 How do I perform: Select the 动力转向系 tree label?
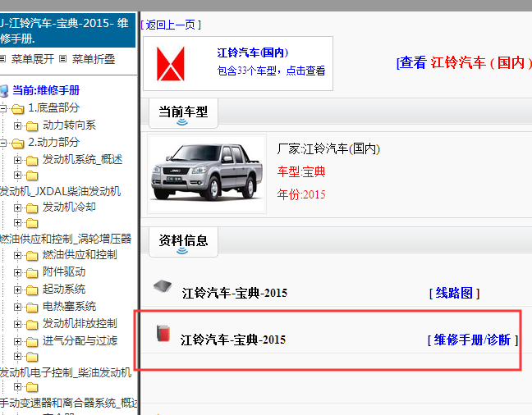point(69,125)
